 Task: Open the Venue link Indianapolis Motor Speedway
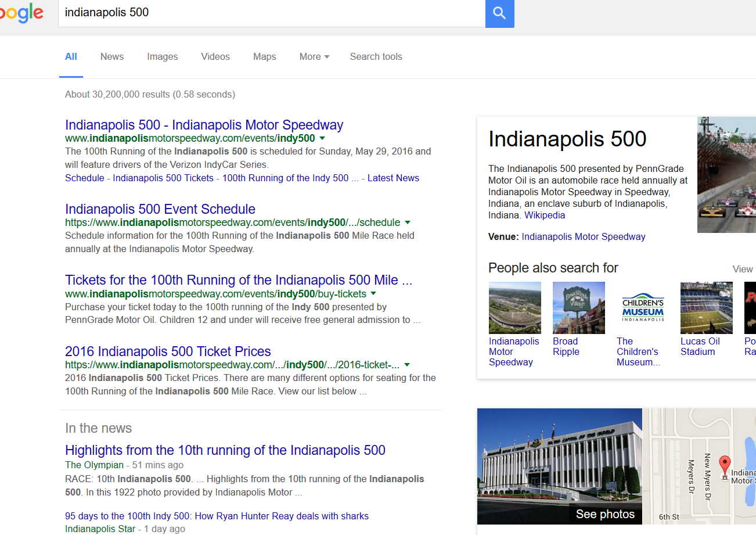click(584, 236)
